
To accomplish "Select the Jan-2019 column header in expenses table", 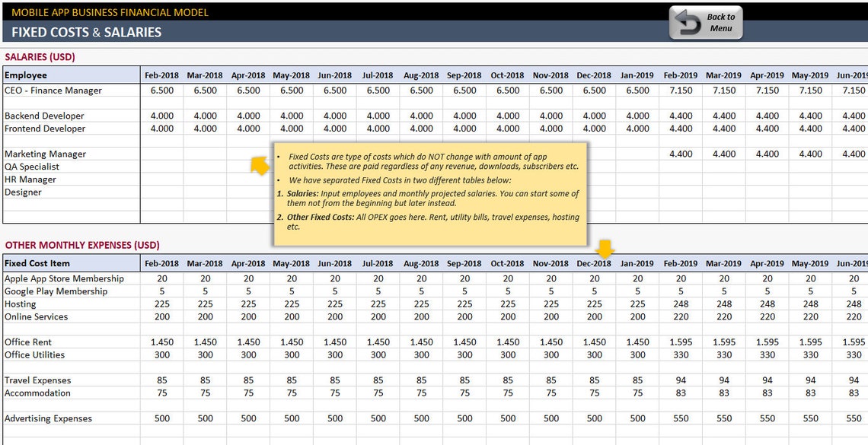I will [637, 263].
